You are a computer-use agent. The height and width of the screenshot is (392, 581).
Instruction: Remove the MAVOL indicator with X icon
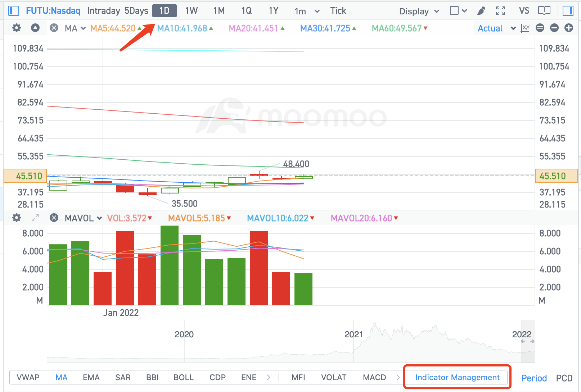54,218
